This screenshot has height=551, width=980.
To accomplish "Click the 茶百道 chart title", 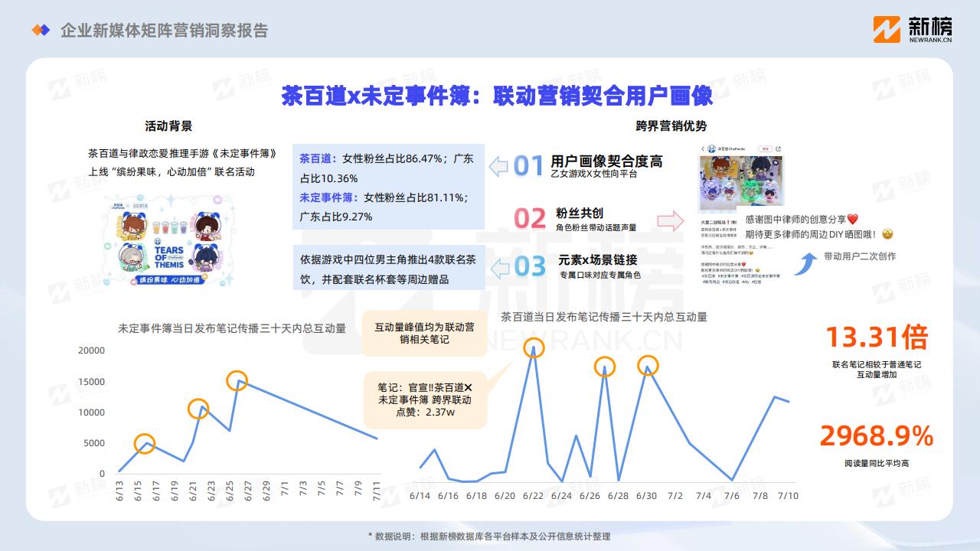I will point(604,316).
